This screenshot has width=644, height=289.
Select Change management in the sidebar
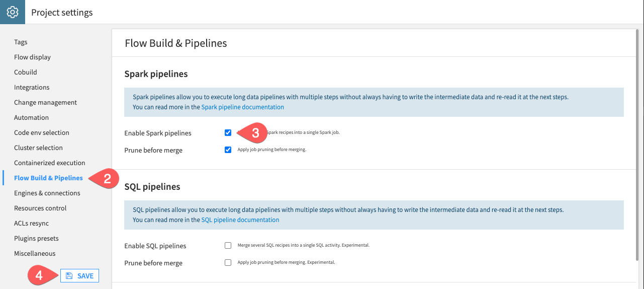(45, 103)
